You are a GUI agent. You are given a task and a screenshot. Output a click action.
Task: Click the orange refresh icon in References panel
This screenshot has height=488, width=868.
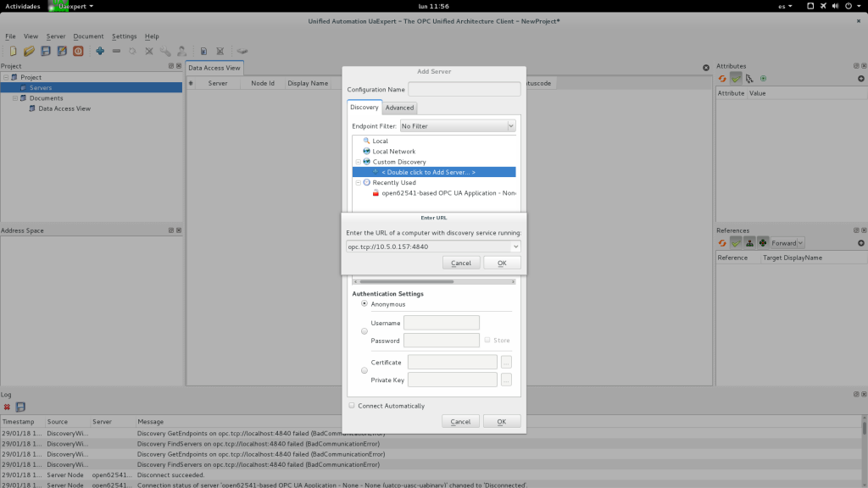722,243
